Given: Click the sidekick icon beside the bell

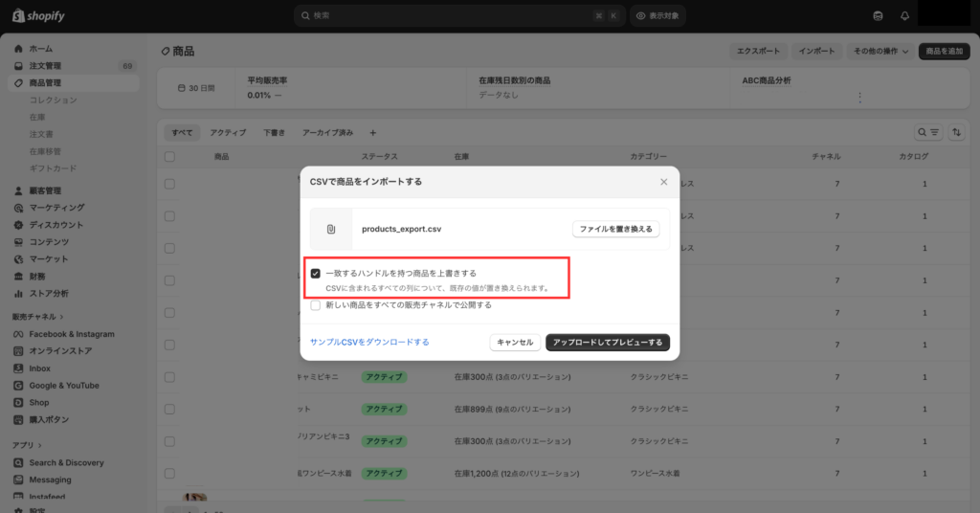Looking at the screenshot, I should click(878, 16).
